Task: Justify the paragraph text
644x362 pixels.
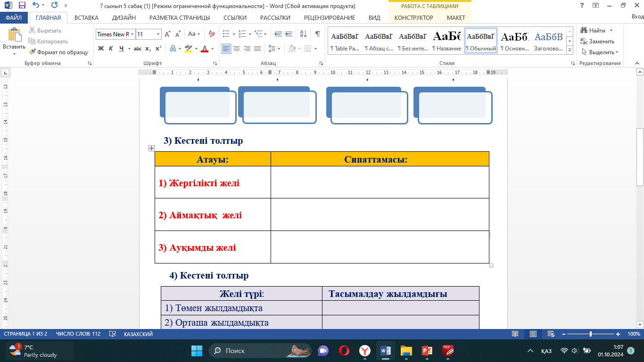Action: tap(257, 49)
